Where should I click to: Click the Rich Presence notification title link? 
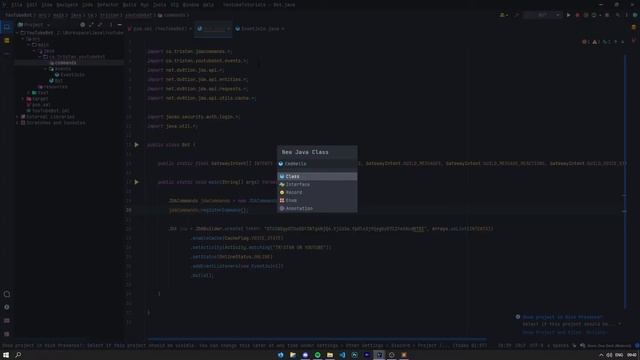tap(562, 317)
